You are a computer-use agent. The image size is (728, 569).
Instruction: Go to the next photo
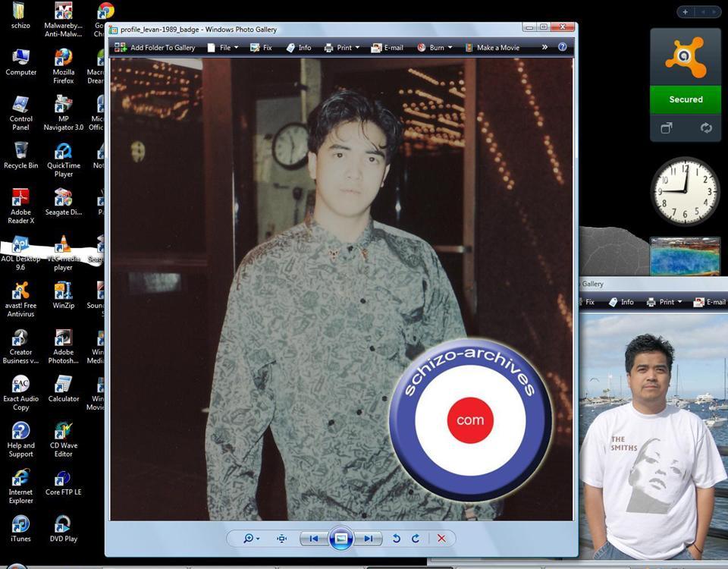(369, 539)
